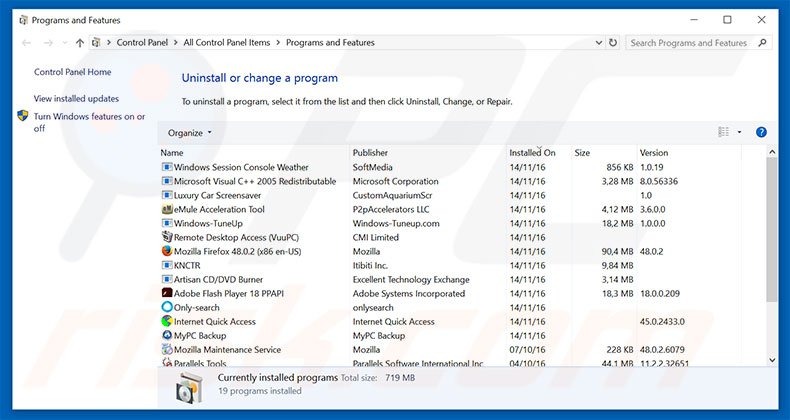Viewport: 790px width, 420px height.
Task: Click the Windows-Tuneup.com publisher cell
Action: pyautogui.click(x=396, y=223)
